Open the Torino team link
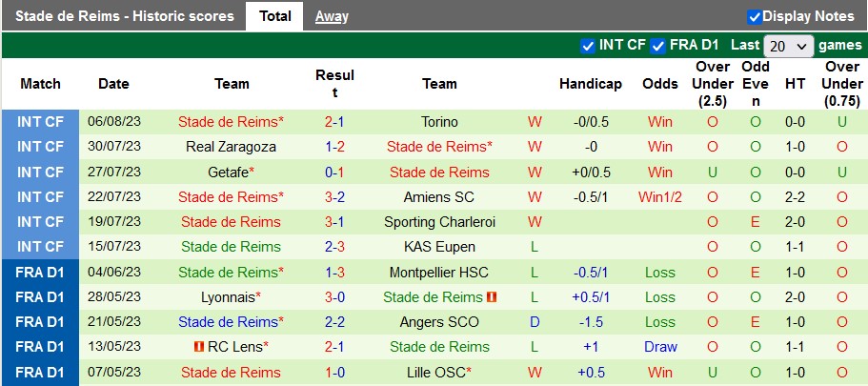The height and width of the screenshot is (386, 868). point(439,122)
